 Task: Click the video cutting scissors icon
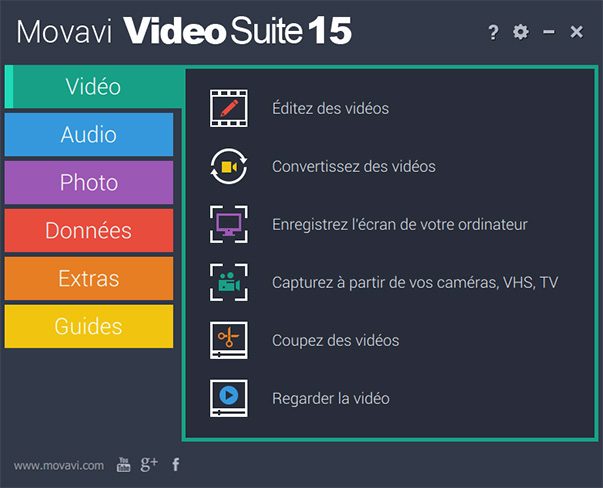click(x=229, y=340)
